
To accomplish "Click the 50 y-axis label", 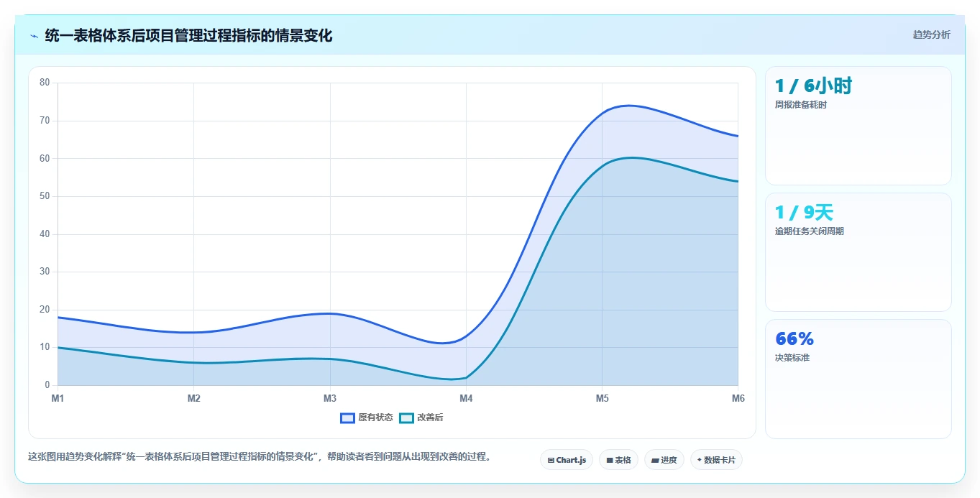I will (45, 196).
